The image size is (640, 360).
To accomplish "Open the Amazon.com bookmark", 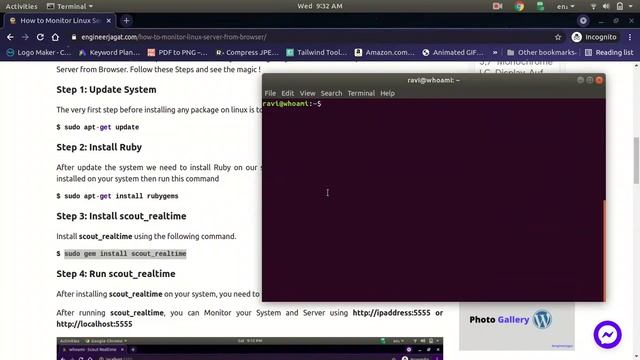I will 385,52.
